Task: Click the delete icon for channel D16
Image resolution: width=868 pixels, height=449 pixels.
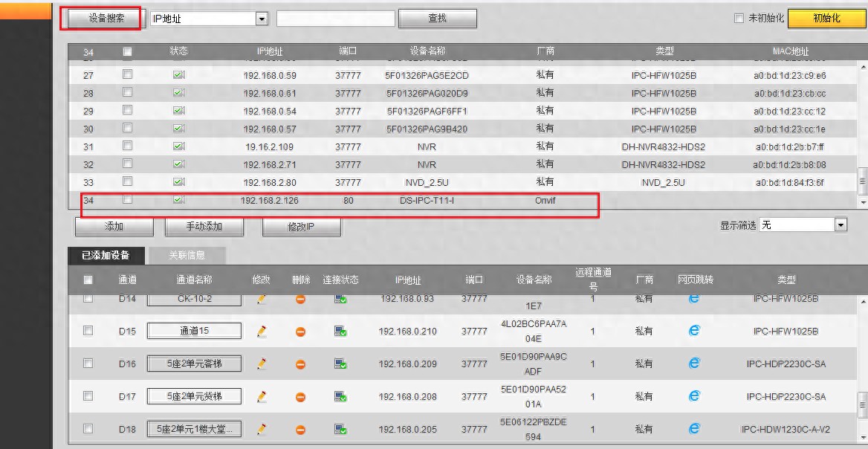Action: click(x=301, y=364)
